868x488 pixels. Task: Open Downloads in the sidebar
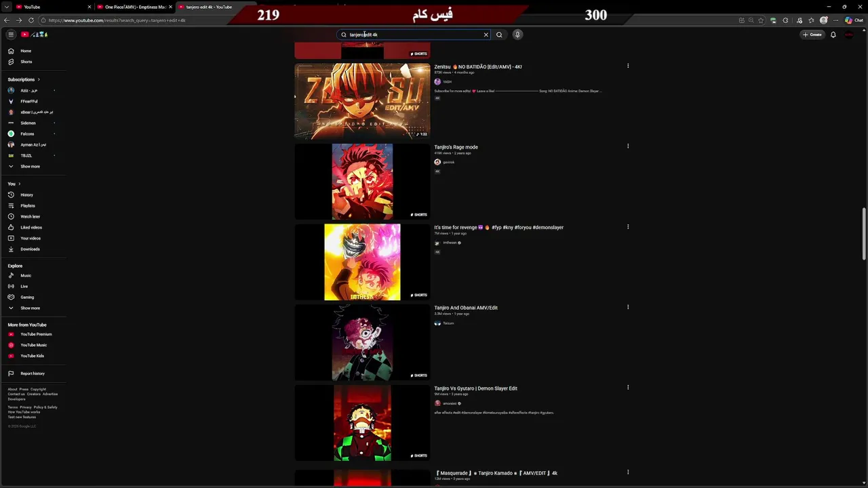pos(33,249)
